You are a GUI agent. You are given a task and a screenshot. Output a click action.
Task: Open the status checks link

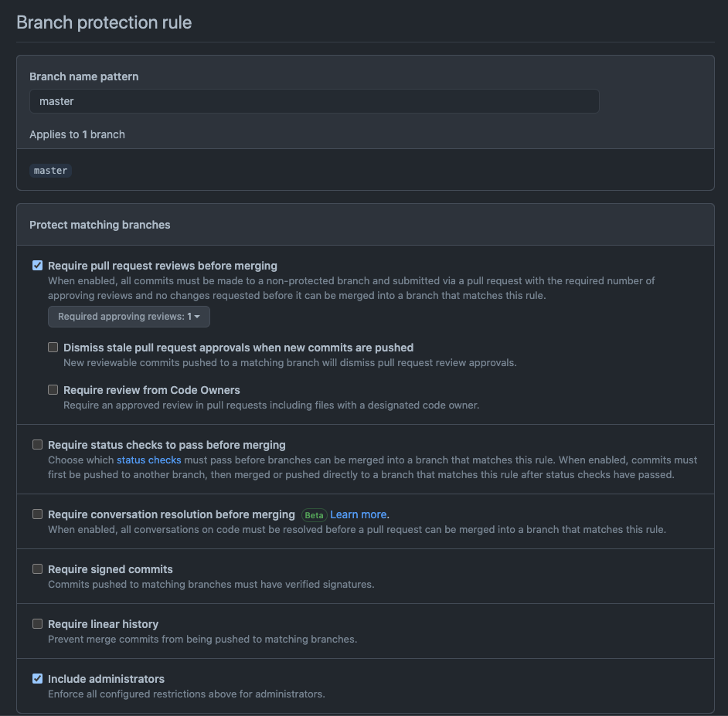coord(149,460)
